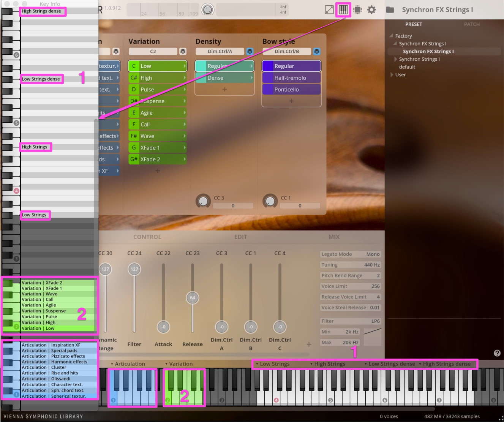Image resolution: width=504 pixels, height=422 pixels.
Task: Click the CC 1 knob under Bow style
Action: [270, 201]
